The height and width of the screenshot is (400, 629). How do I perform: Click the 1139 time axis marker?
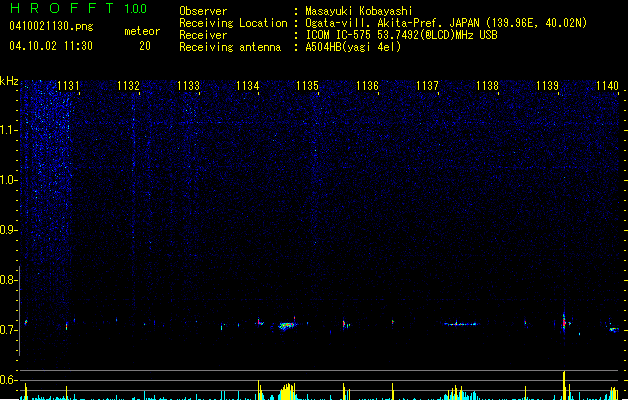[x=547, y=86]
